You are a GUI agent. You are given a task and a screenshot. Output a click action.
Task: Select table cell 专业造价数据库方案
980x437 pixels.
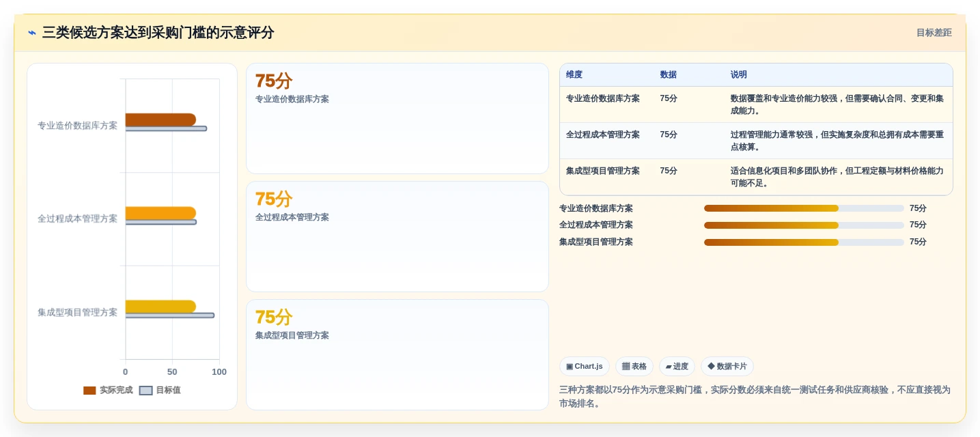(x=603, y=98)
